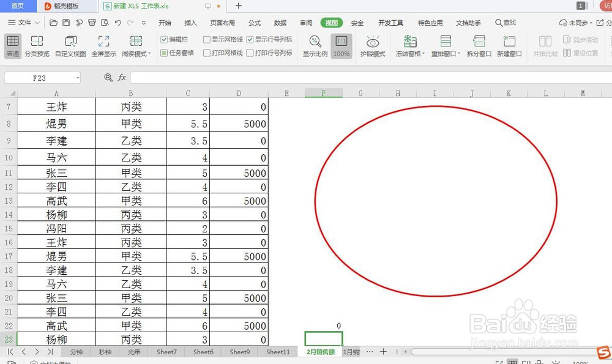Click 查找 search button
This screenshot has height=364, width=612.
(x=506, y=23)
